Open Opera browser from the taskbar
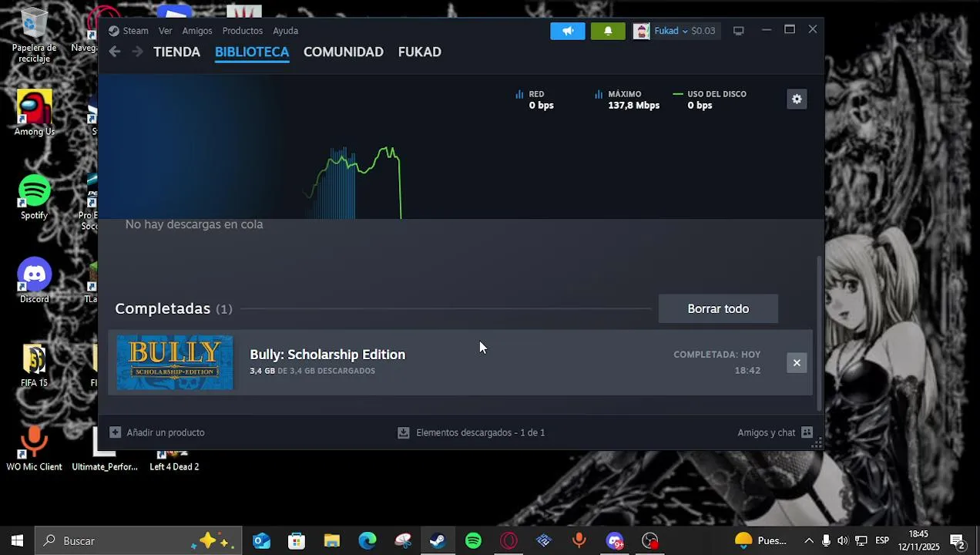The height and width of the screenshot is (555, 980). click(x=508, y=541)
